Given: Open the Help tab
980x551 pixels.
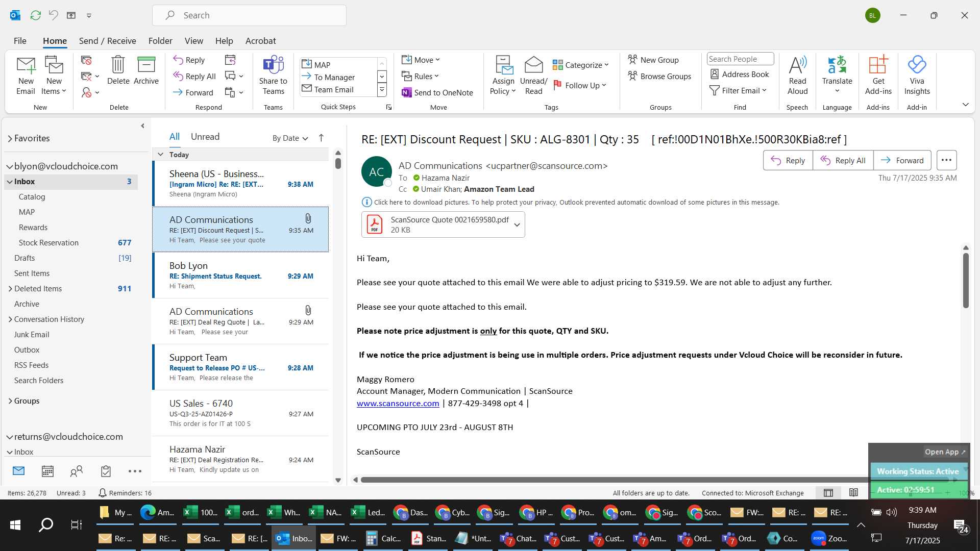Looking at the screenshot, I should [x=224, y=41].
